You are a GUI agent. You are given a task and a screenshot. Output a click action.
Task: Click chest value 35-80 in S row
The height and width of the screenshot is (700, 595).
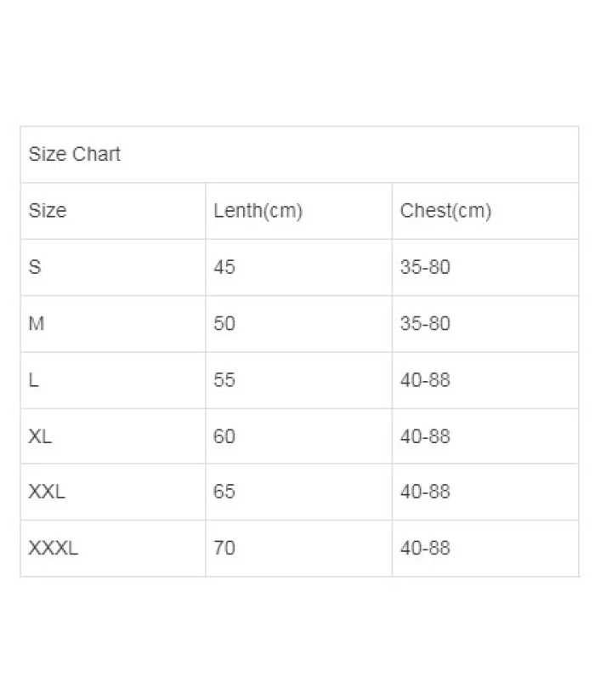[x=425, y=267]
